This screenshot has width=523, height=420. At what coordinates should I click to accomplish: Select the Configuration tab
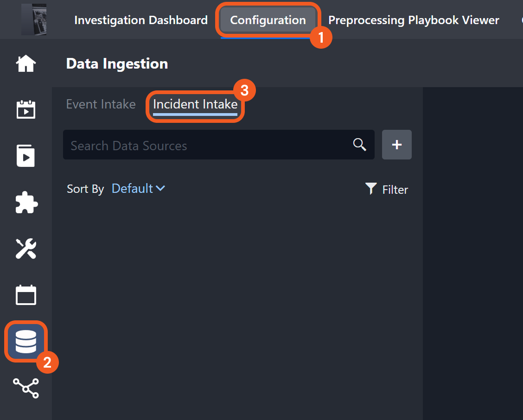click(x=268, y=20)
